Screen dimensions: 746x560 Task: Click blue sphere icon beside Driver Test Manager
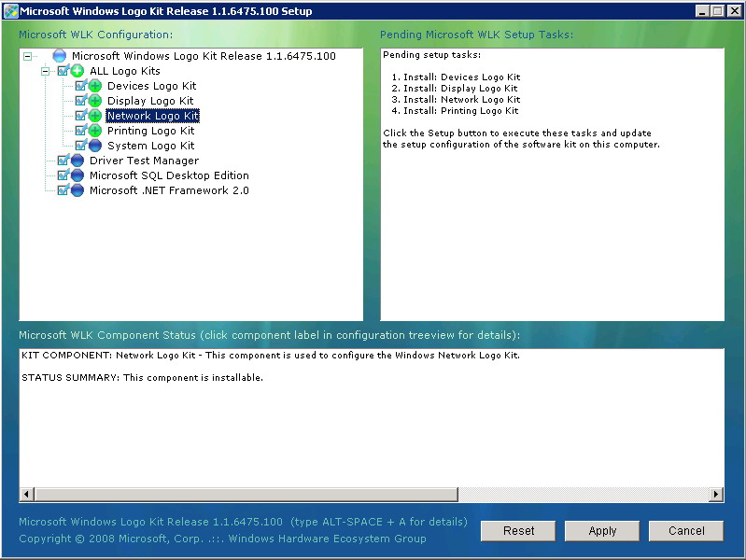[x=77, y=161]
